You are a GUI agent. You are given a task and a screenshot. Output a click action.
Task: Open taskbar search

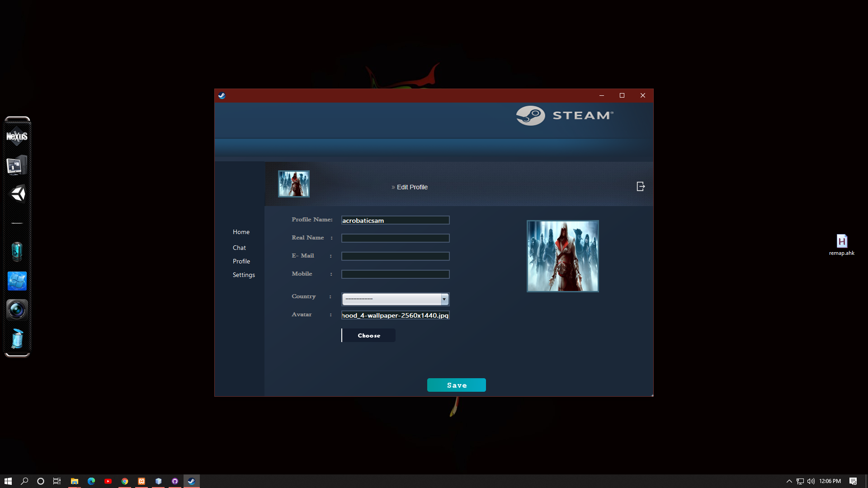[x=24, y=481]
